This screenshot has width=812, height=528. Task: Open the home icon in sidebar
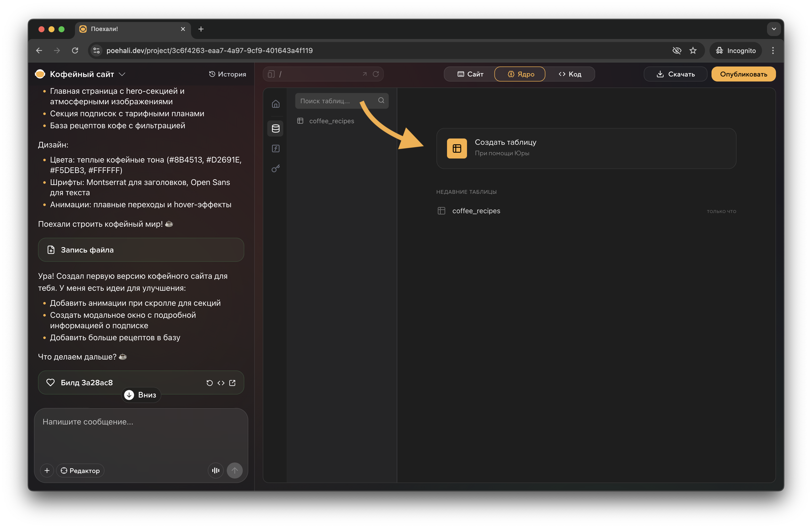point(276,104)
